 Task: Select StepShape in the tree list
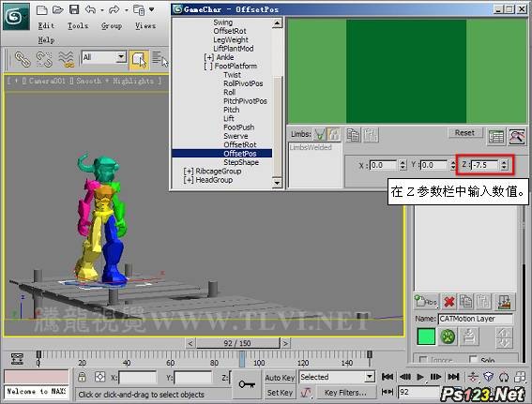[x=241, y=162]
